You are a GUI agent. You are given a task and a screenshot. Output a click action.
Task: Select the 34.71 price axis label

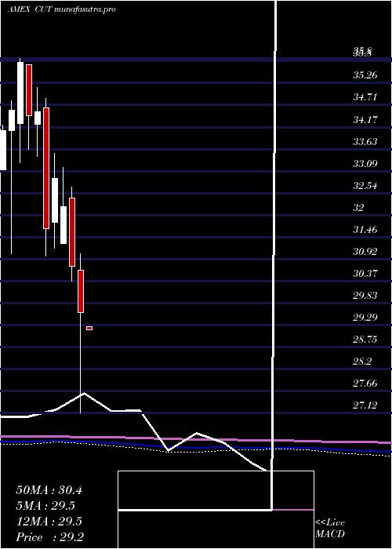[365, 97]
